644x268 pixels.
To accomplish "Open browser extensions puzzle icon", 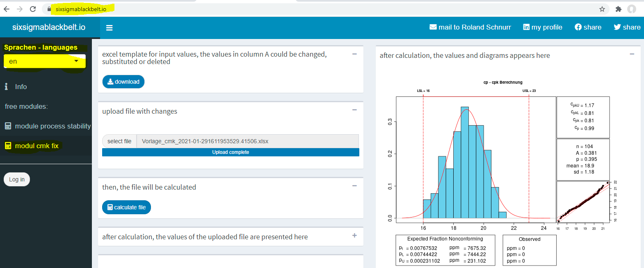I will click(618, 9).
